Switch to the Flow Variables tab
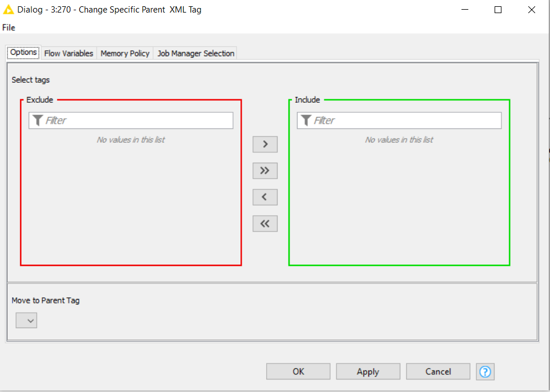This screenshot has height=392, width=550. coord(69,53)
